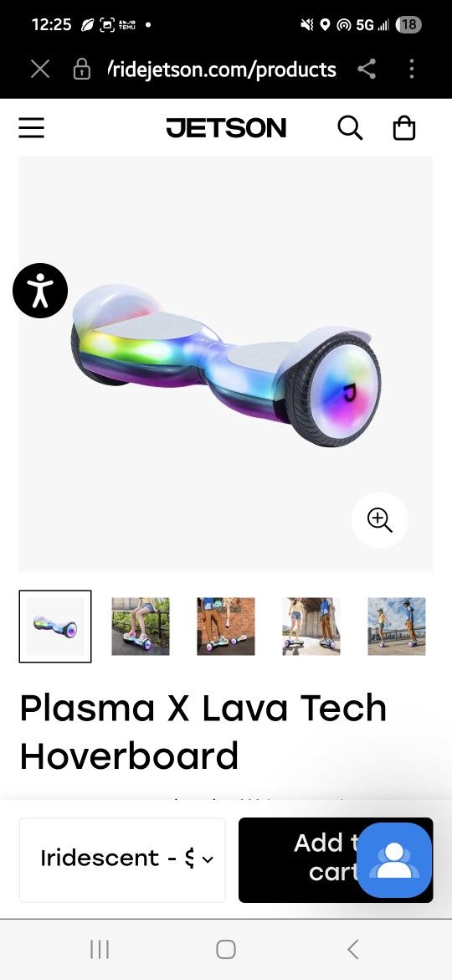Select the first hoverboard thumbnail
452x980 pixels.
point(55,627)
